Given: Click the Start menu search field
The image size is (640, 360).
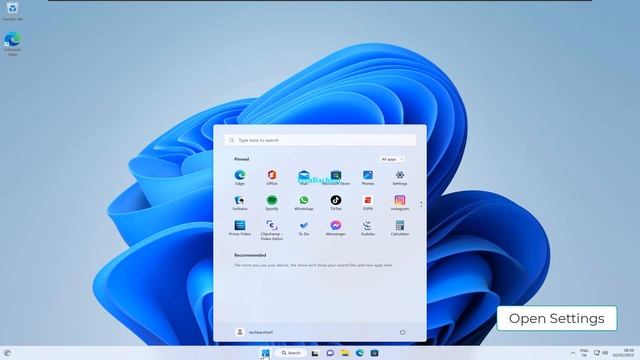Looking at the screenshot, I should click(320, 140).
